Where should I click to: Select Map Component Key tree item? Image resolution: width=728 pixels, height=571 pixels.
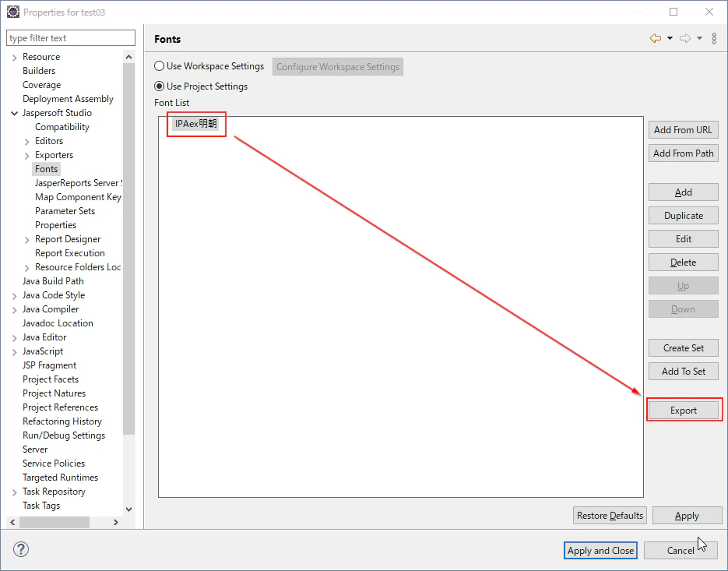point(78,197)
